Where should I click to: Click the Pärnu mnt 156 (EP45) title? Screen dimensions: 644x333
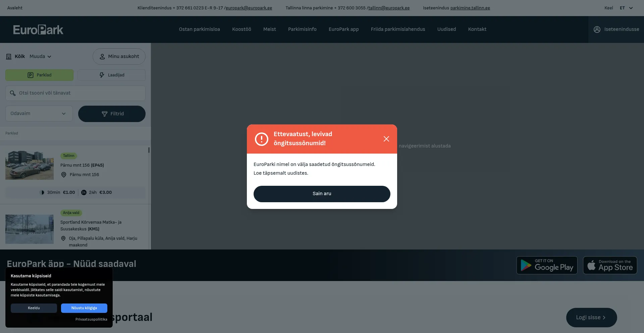[82, 165]
